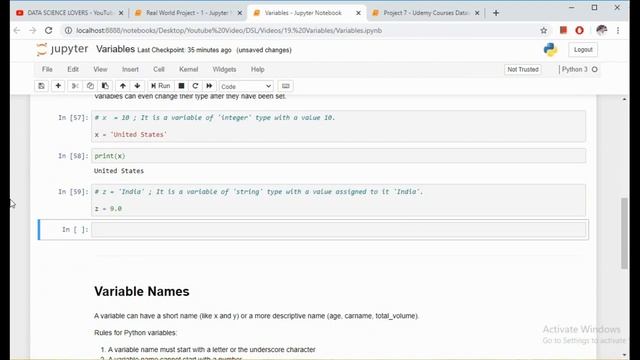Click the Variables notebook title to rename
The height and width of the screenshot is (360, 640).
(116, 49)
